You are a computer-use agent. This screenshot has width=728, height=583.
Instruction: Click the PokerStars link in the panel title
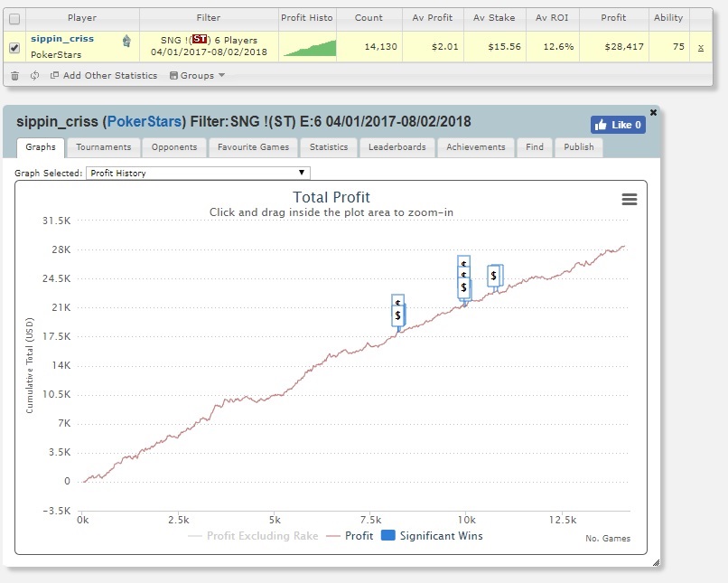144,122
